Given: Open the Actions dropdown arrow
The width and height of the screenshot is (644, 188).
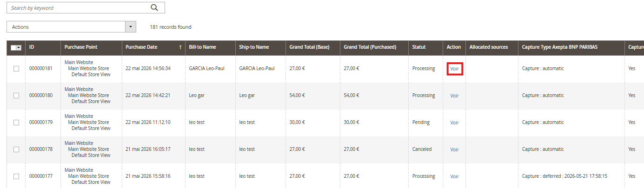Looking at the screenshot, I should 131,27.
